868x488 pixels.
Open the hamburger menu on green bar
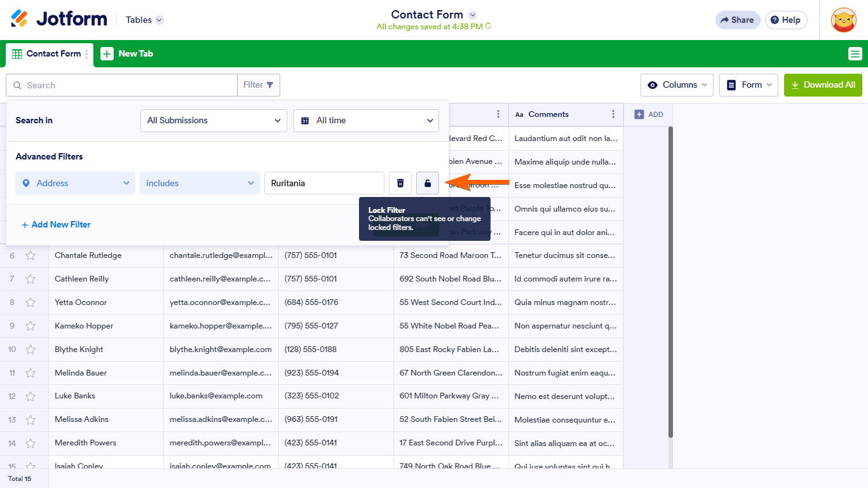(x=855, y=54)
